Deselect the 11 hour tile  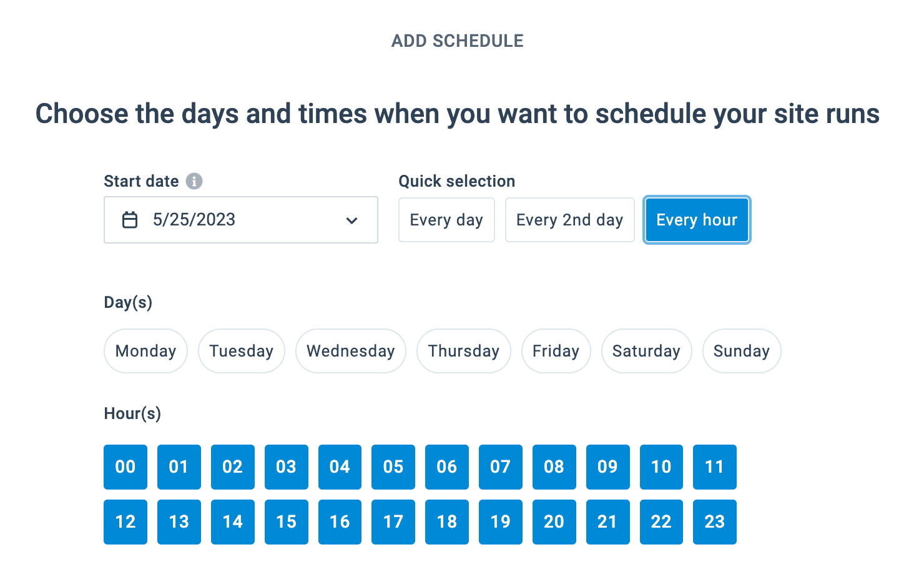714,467
